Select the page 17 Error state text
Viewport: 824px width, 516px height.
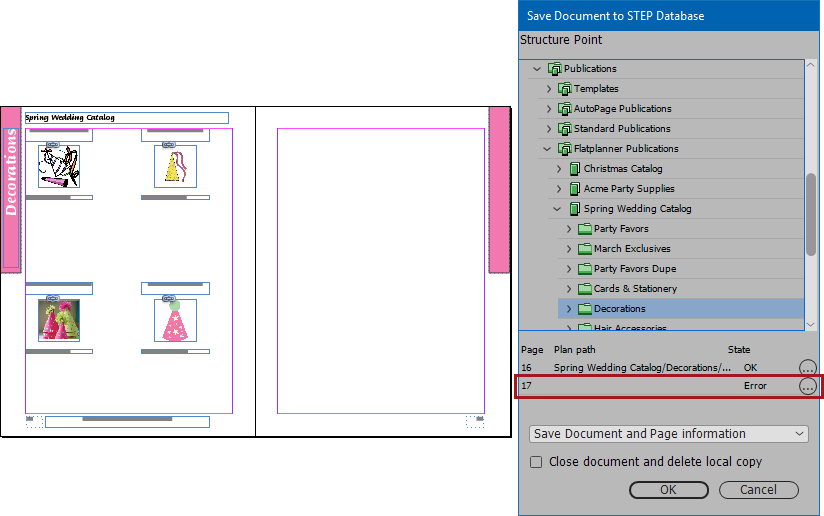click(755, 386)
